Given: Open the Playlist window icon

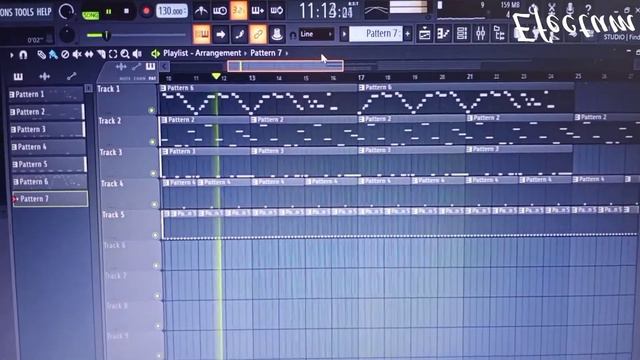Looking at the screenshot, I should [x=424, y=34].
